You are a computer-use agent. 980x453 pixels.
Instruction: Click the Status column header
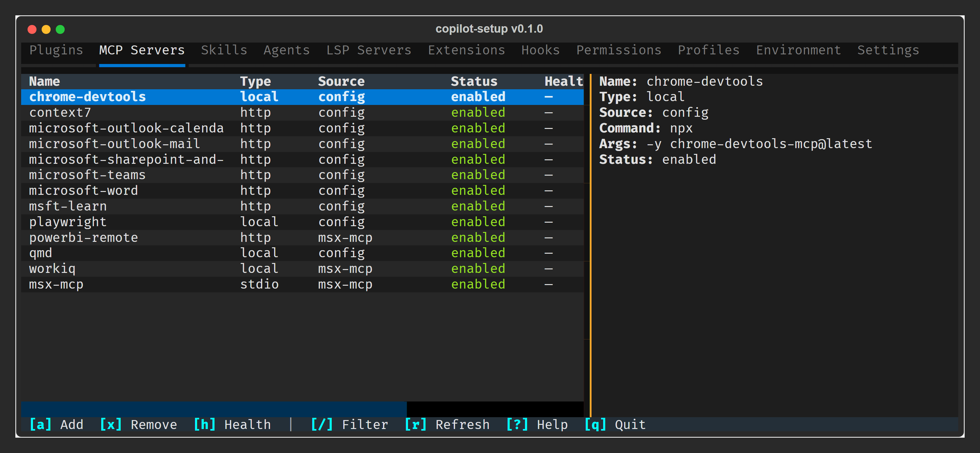(x=474, y=81)
